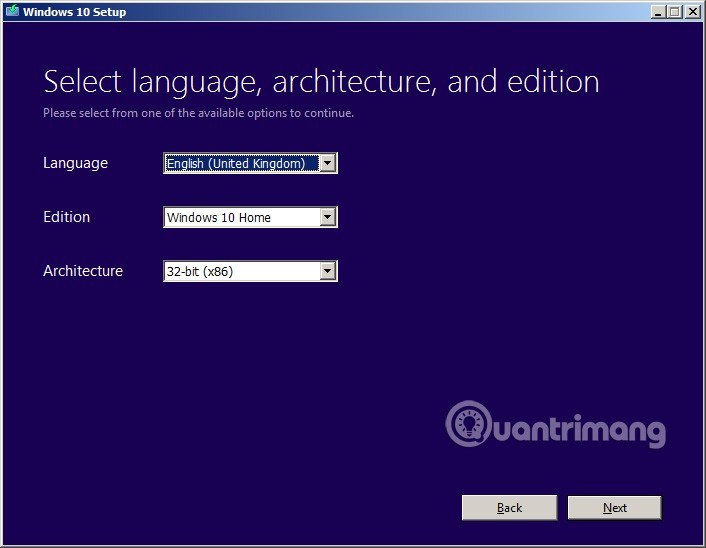
Task: Select the 32-bit (x86) architecture field
Action: coord(250,271)
